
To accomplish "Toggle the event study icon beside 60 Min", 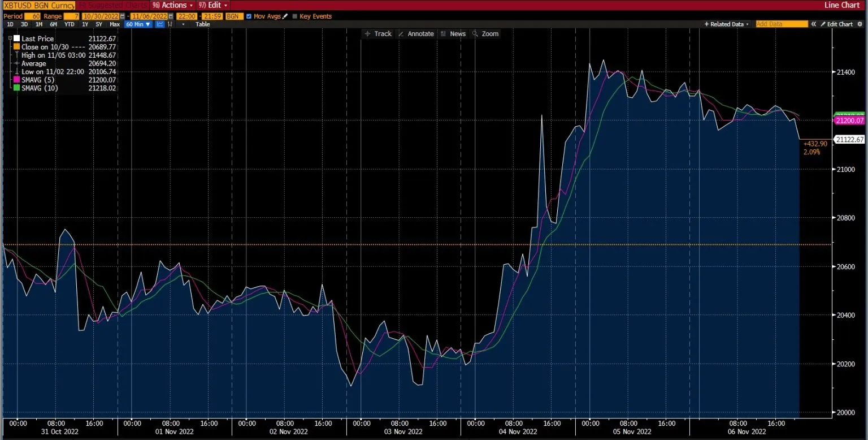I will (170, 24).
